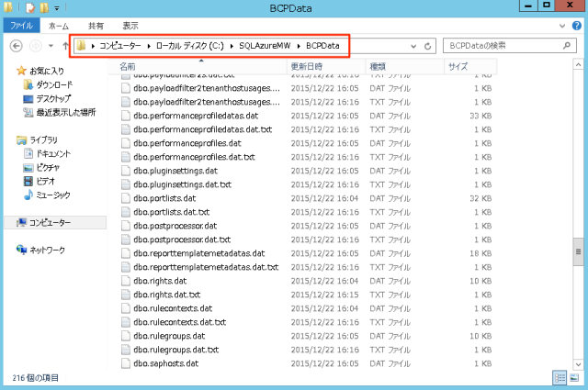Go up one folder level
Screen dimensions: 588x390
(x=65, y=46)
